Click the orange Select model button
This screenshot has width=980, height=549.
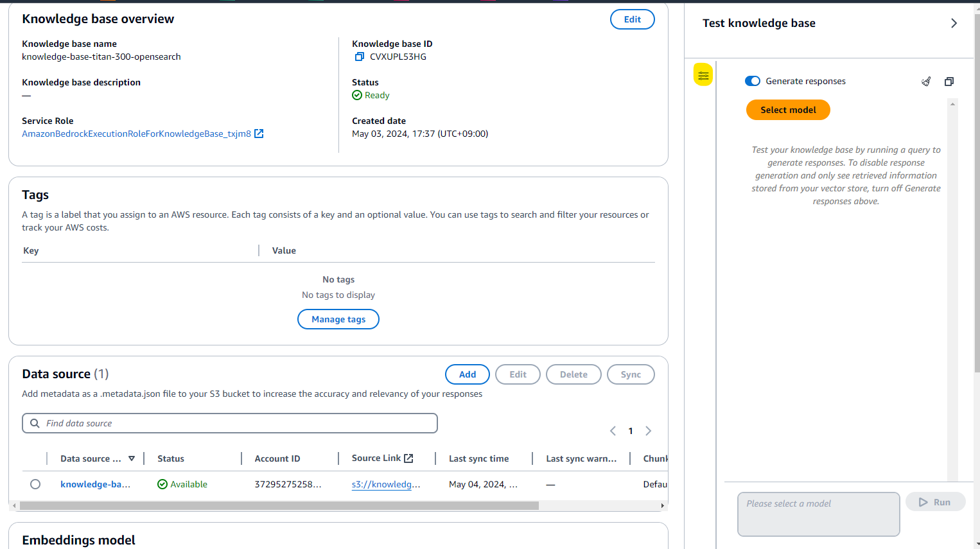point(788,110)
